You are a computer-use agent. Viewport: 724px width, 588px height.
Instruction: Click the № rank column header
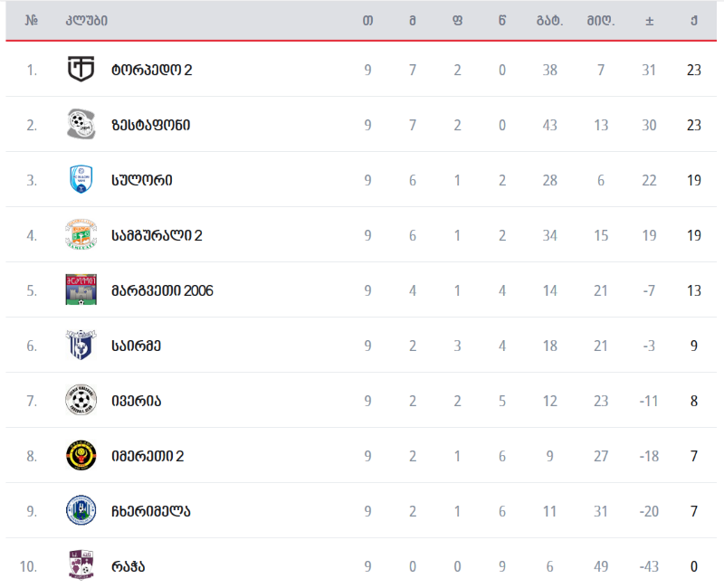point(32,21)
